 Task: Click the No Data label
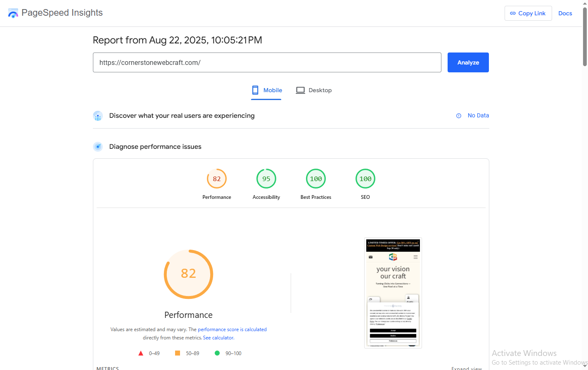(x=478, y=115)
